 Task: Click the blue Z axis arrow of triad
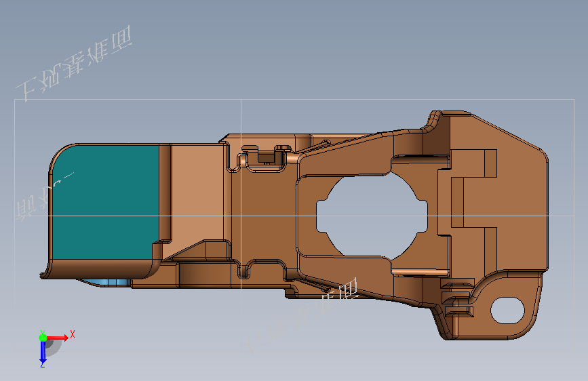tap(43, 352)
